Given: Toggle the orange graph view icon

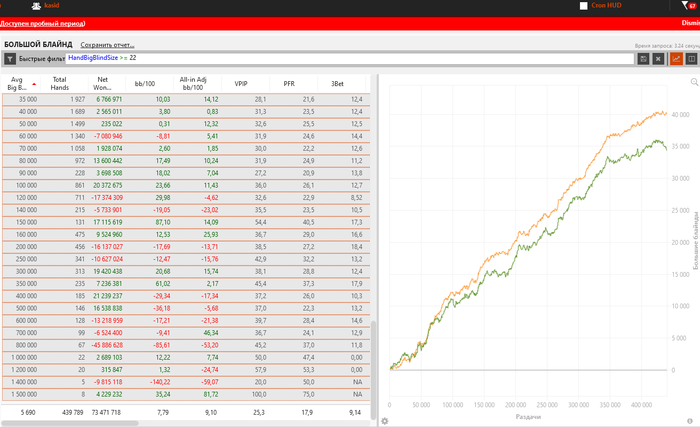Looking at the screenshot, I should pyautogui.click(x=676, y=59).
